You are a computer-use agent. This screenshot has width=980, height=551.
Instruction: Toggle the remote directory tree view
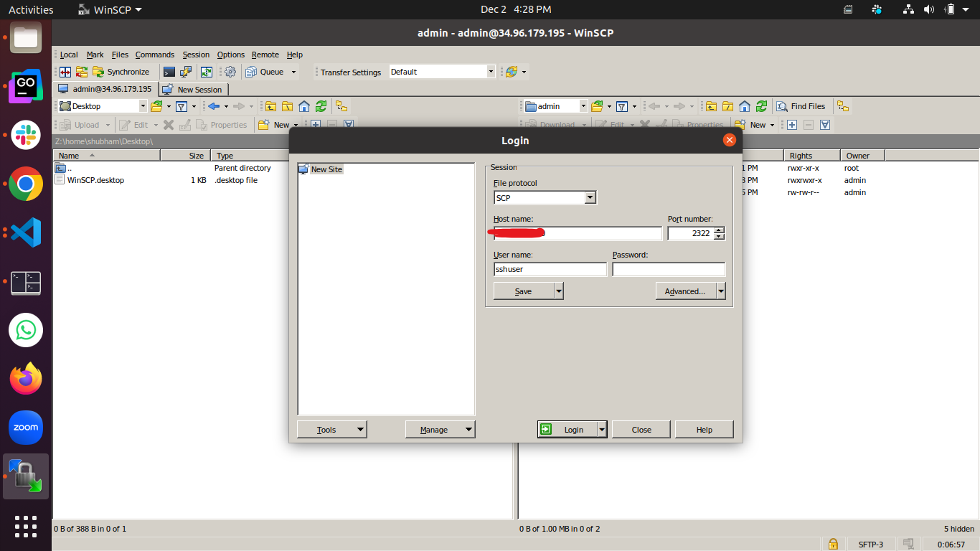(843, 106)
